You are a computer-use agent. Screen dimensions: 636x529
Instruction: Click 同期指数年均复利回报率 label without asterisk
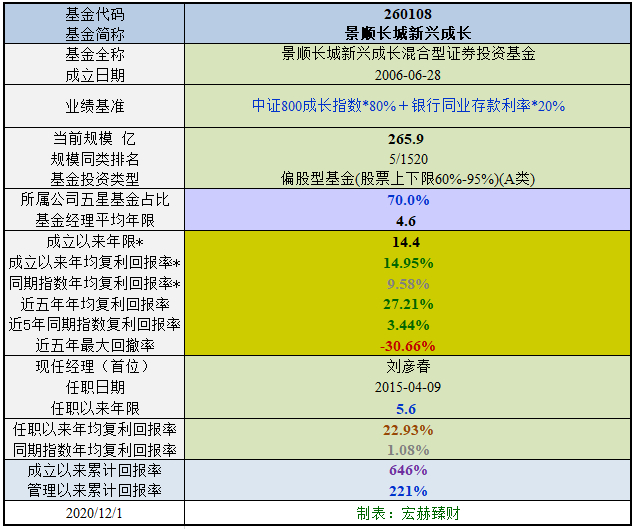95,450
